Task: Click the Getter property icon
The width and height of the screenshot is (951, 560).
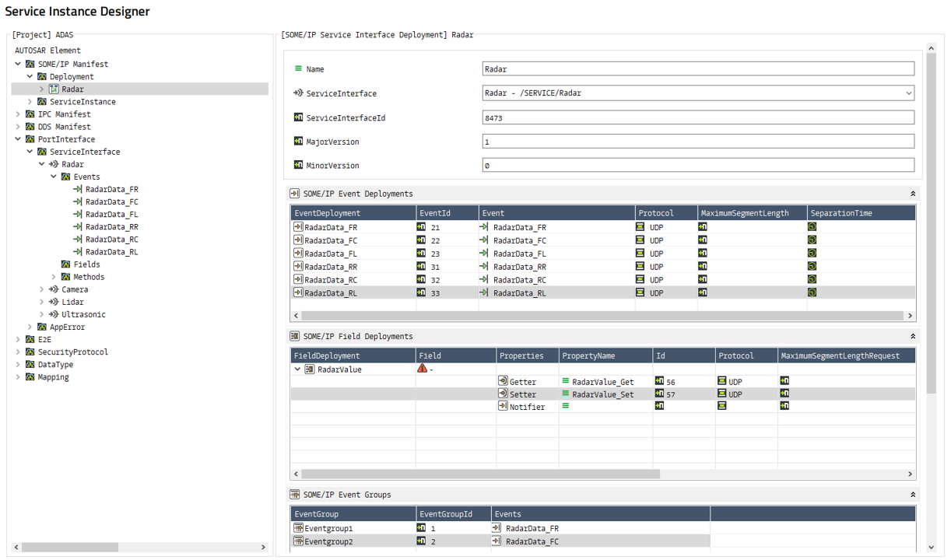Action: point(503,382)
